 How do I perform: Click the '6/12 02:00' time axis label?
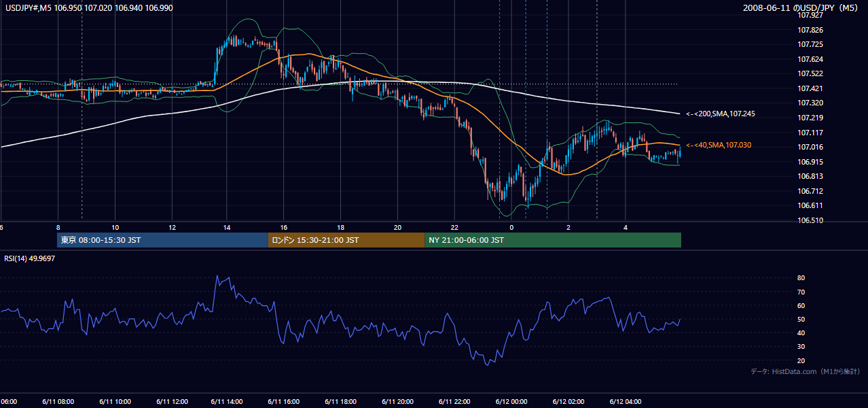[x=568, y=402]
